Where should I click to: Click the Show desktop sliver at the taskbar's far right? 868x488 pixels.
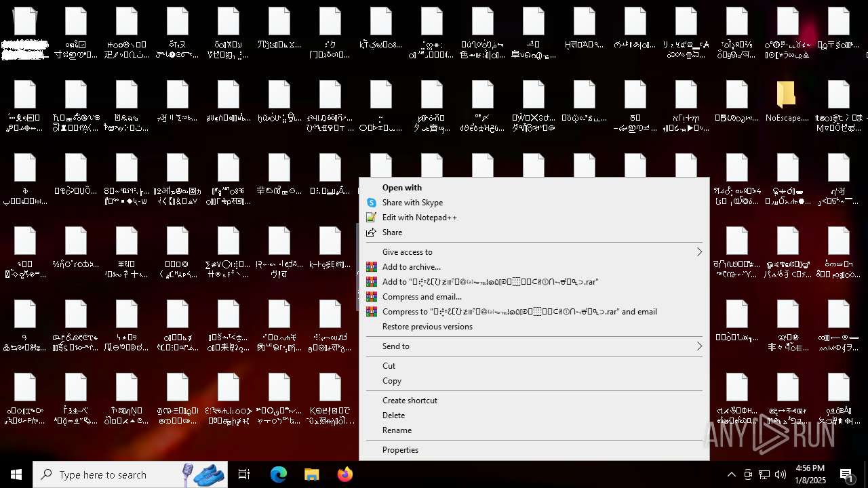866,474
